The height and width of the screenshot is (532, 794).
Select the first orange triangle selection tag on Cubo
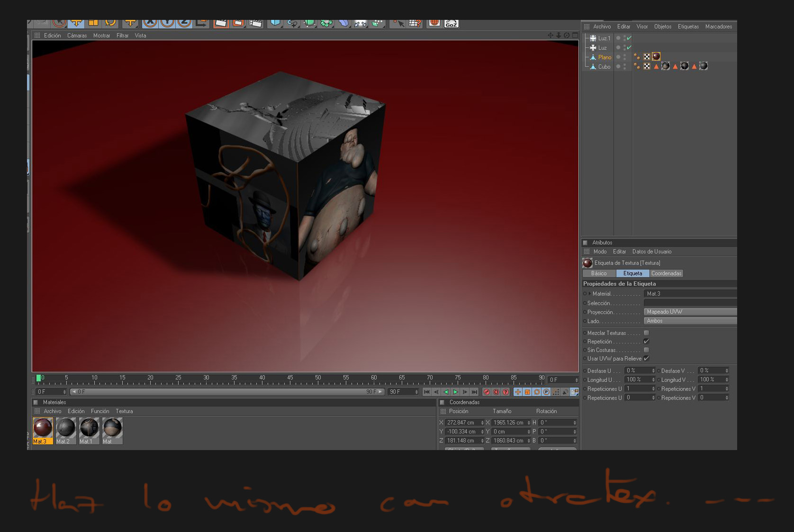click(656, 66)
